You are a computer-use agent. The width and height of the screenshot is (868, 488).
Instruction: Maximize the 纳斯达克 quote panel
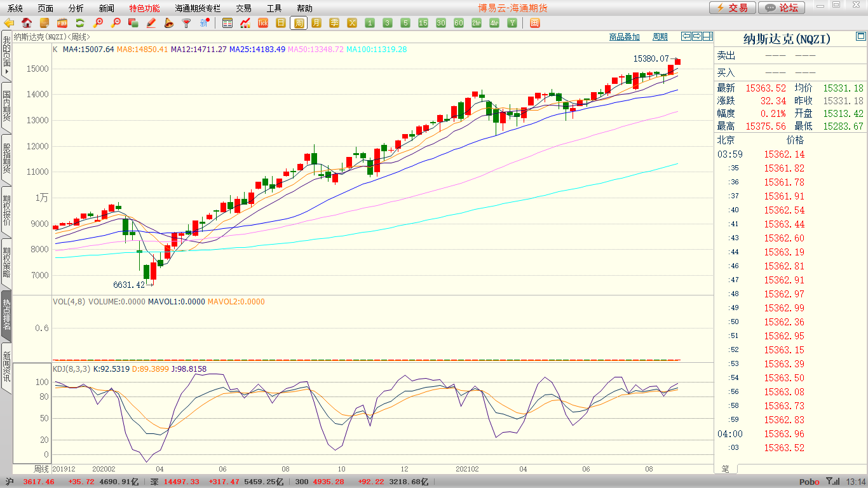pos(860,36)
